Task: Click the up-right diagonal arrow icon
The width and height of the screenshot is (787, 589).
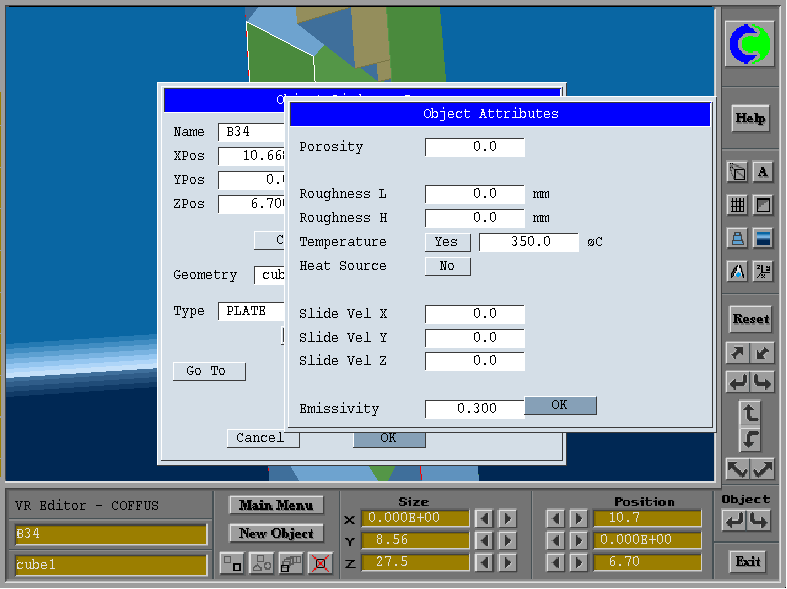Action: pyautogui.click(x=737, y=353)
